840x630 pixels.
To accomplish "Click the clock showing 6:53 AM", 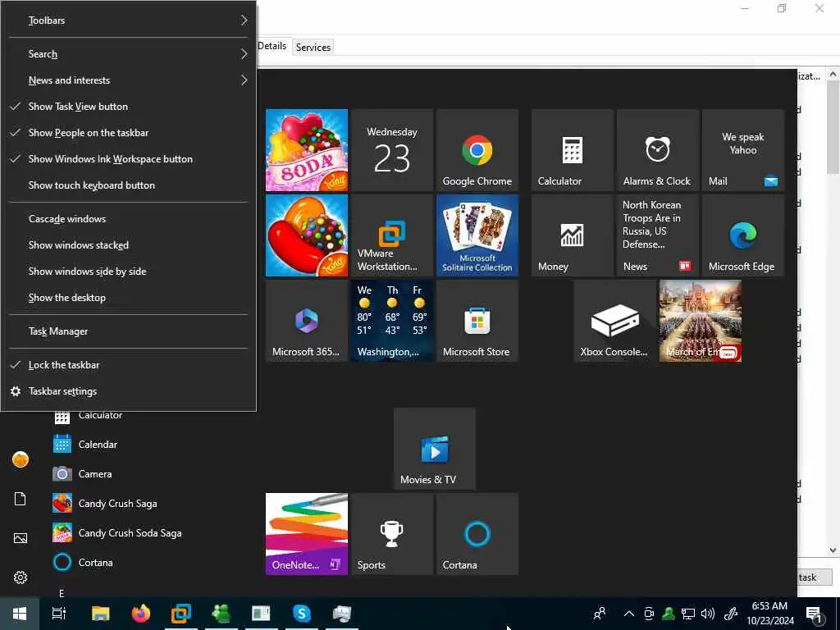I will point(769,614).
